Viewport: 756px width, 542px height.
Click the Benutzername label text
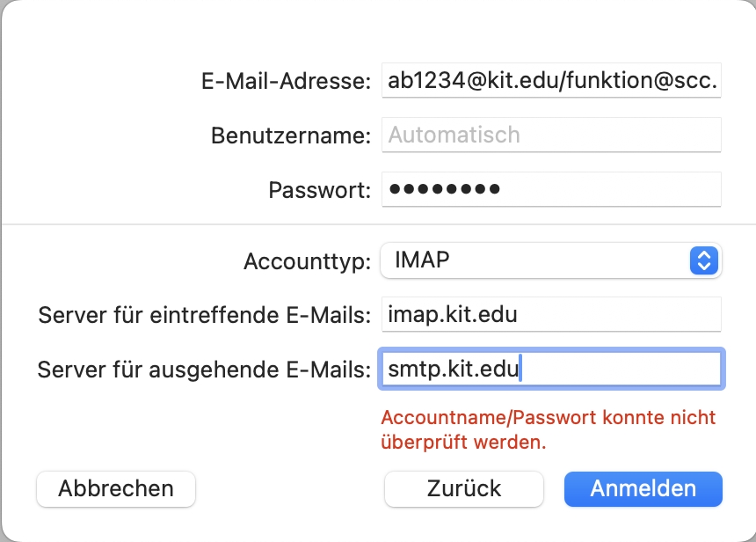click(x=291, y=136)
